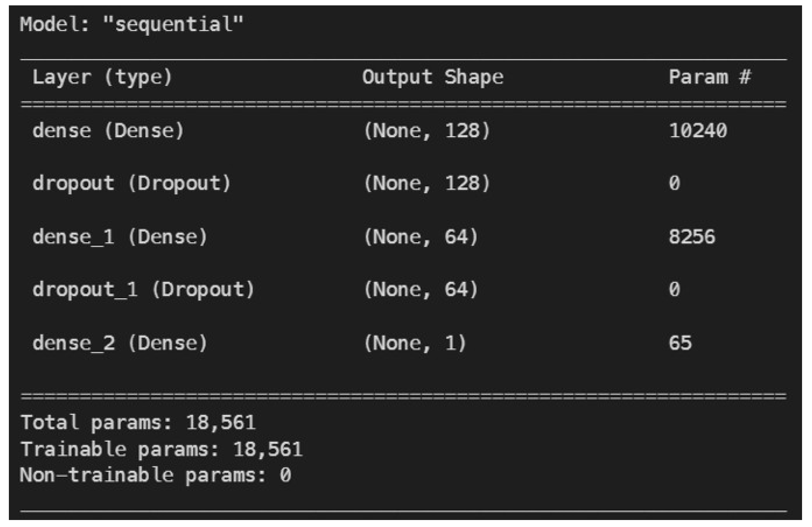This screenshot has width=812, height=527.
Task: Click the param count of dropout_1
Action: point(674,290)
